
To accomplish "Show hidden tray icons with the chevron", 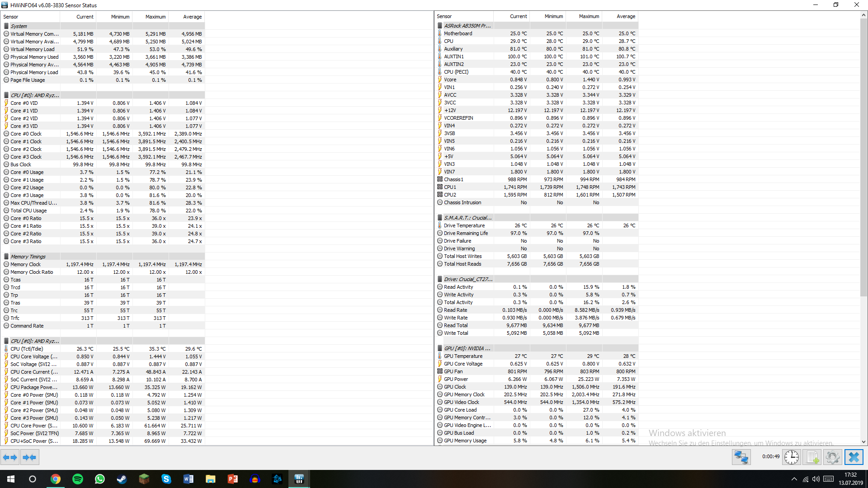I will pyautogui.click(x=794, y=479).
